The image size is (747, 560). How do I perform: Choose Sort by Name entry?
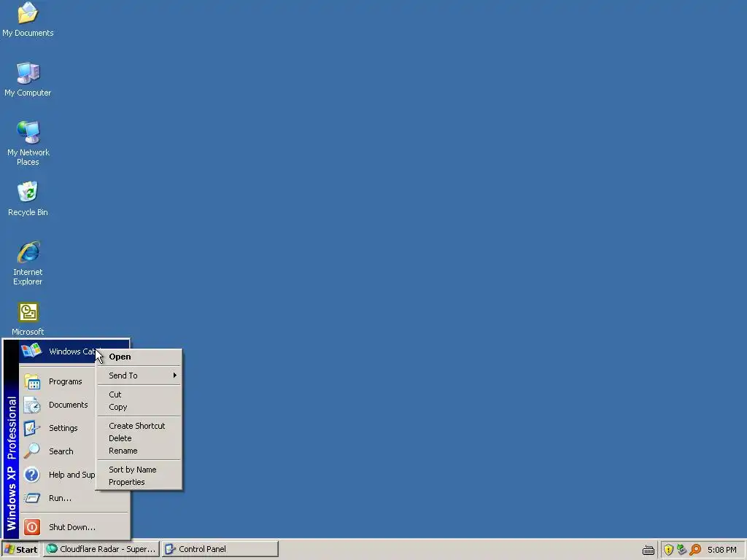(139, 470)
